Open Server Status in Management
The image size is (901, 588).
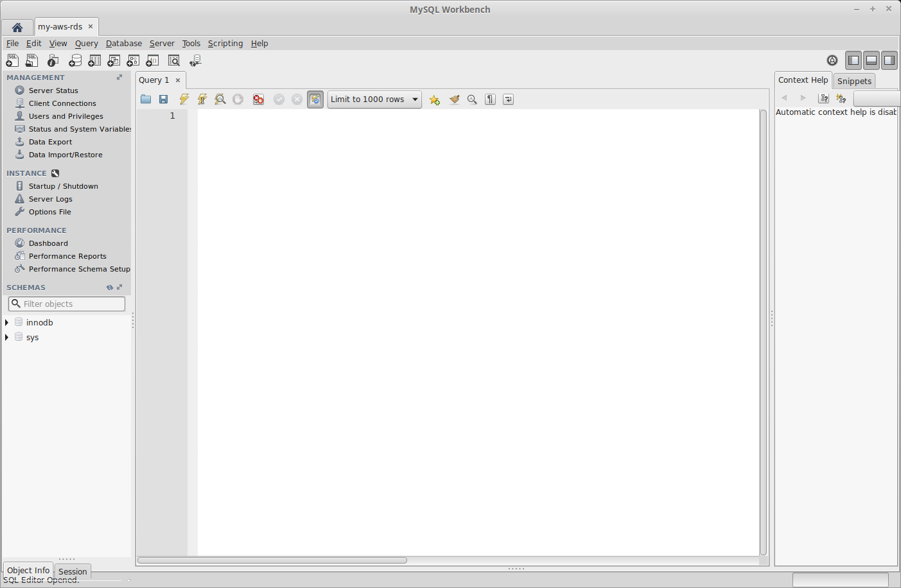point(53,91)
